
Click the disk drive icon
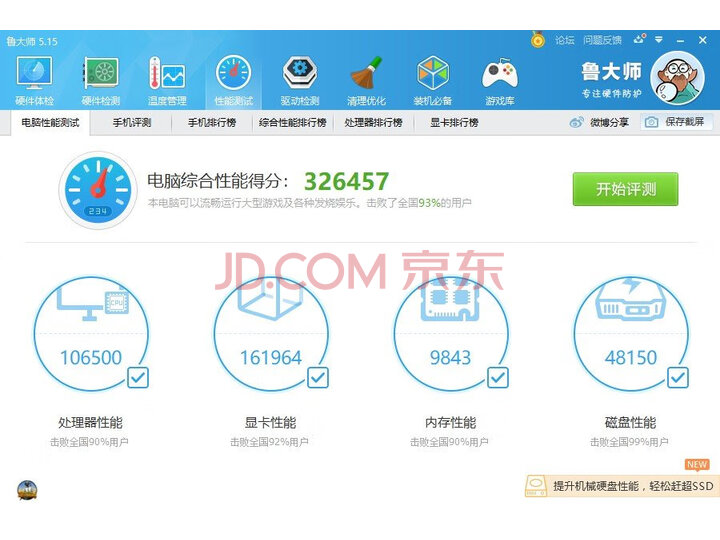tap(630, 299)
